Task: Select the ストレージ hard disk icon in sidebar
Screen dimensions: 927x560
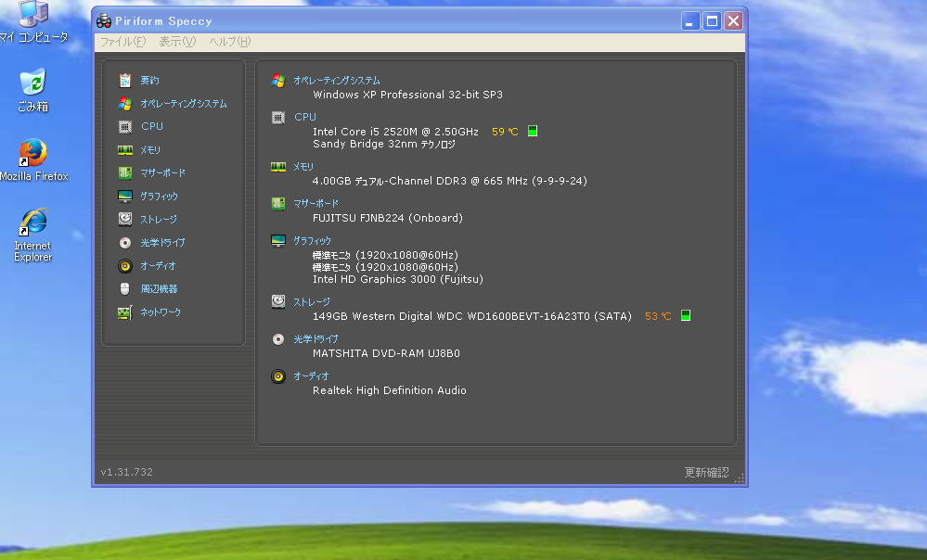Action: [124, 219]
